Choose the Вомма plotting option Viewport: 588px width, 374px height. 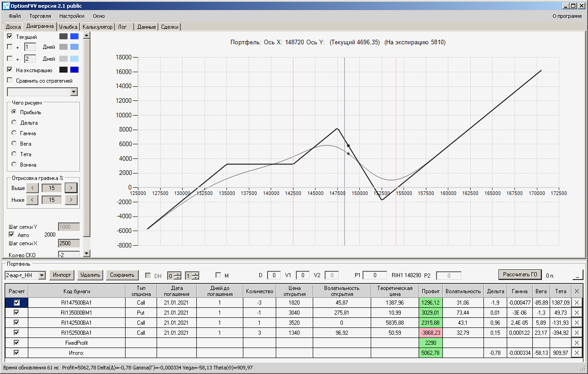(14, 164)
